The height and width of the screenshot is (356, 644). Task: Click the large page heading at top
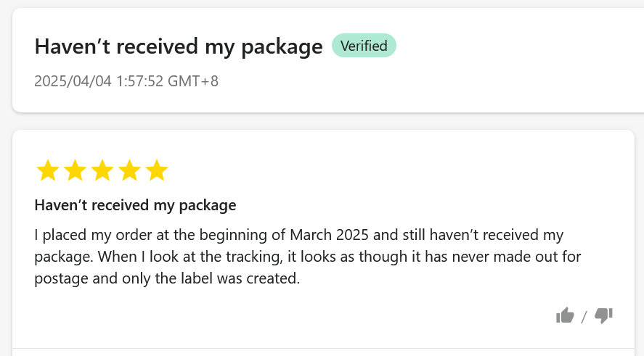pyautogui.click(x=178, y=46)
